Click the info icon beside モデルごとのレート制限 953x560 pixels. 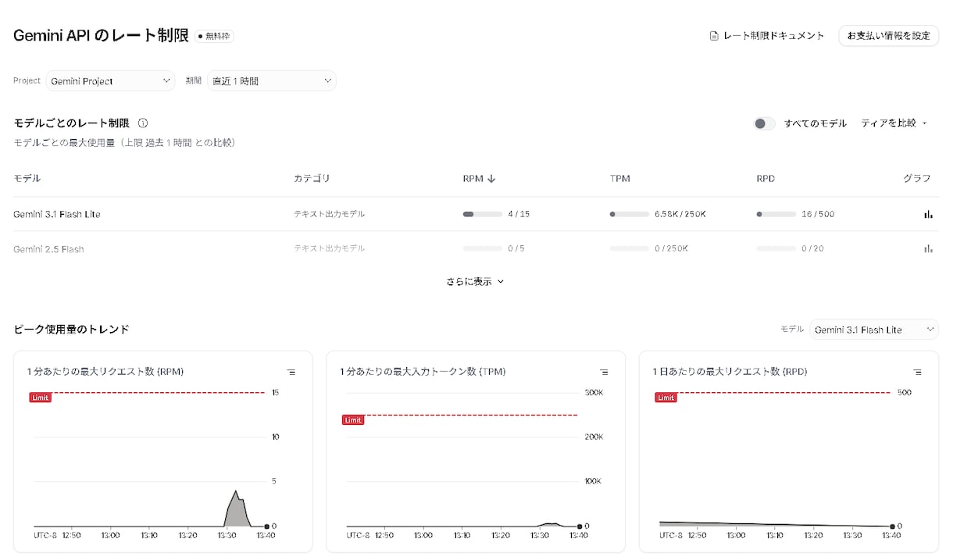(143, 123)
